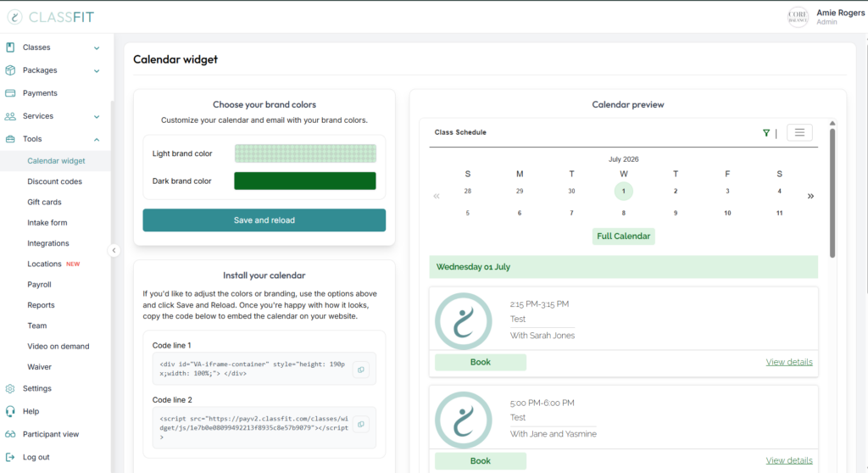
Task: Open Payroll
Action: tap(39, 285)
